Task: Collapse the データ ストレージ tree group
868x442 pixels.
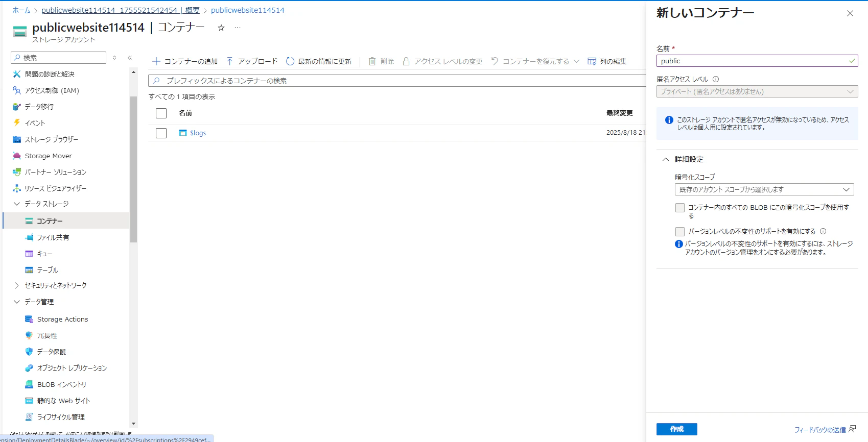Action: 17,204
